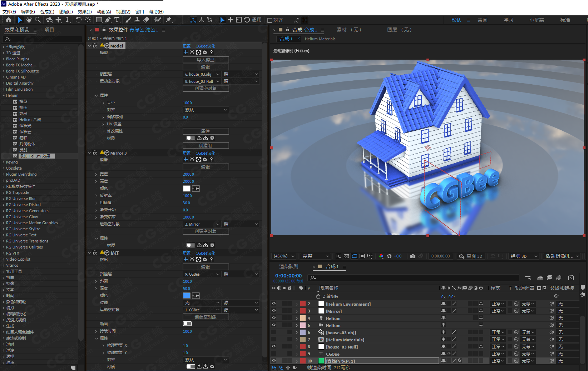Screen dimensions: 588x371
Task: Click 重置 link for Mirror 3 effect
Action: click(187, 153)
